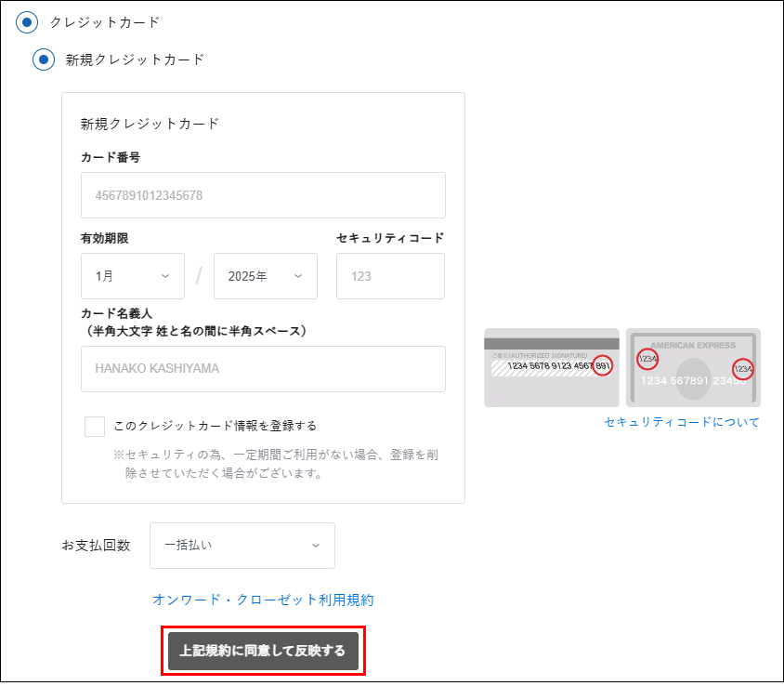This screenshot has height=686, width=784.
Task: Open the expiry month dropdown showing 1月
Action: (133, 276)
